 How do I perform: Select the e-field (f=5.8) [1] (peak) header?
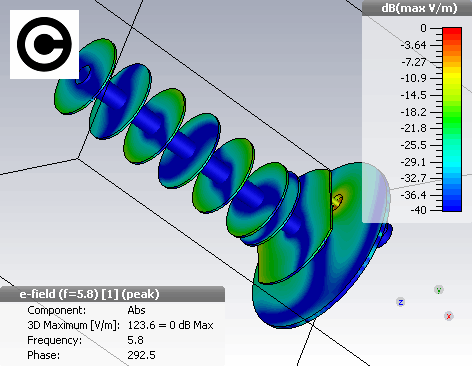click(89, 294)
